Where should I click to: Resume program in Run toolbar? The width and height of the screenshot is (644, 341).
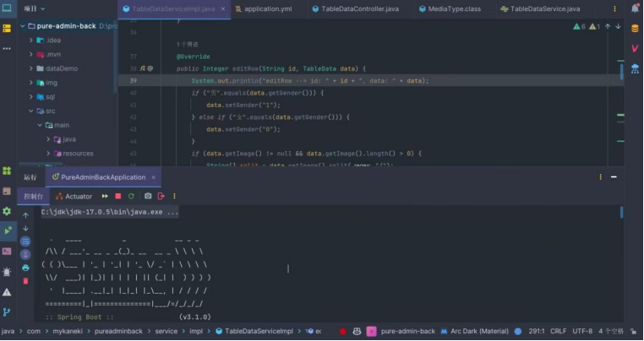pyautogui.click(x=105, y=196)
